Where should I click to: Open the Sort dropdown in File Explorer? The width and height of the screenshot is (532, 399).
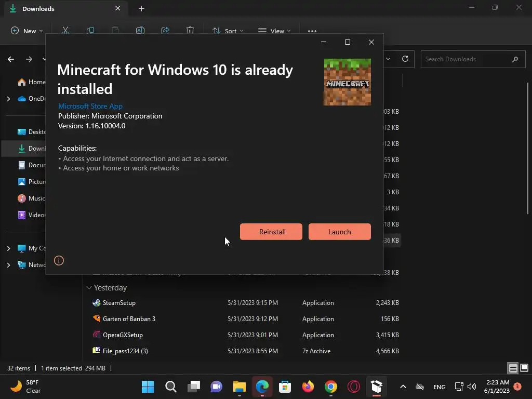click(228, 31)
